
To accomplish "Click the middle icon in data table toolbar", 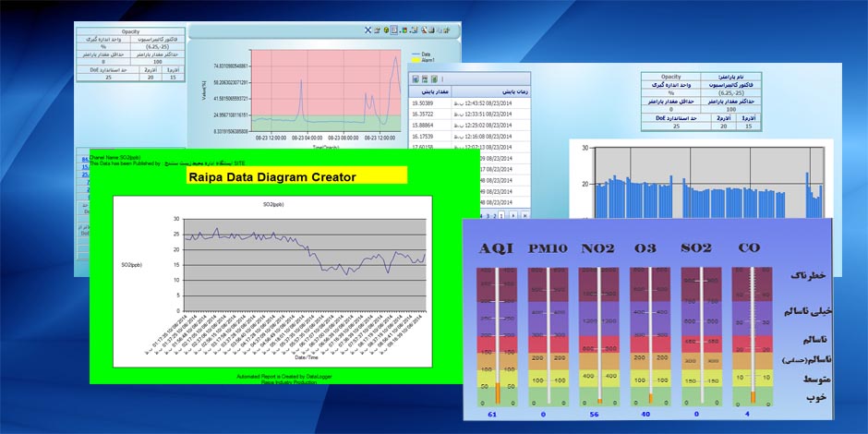I will pos(425,79).
